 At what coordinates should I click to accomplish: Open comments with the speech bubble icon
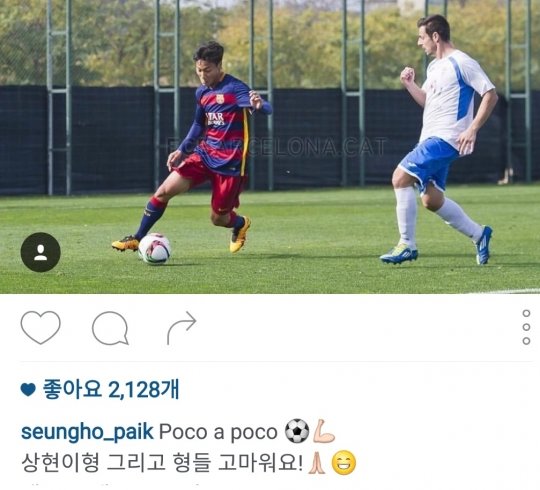[111, 328]
